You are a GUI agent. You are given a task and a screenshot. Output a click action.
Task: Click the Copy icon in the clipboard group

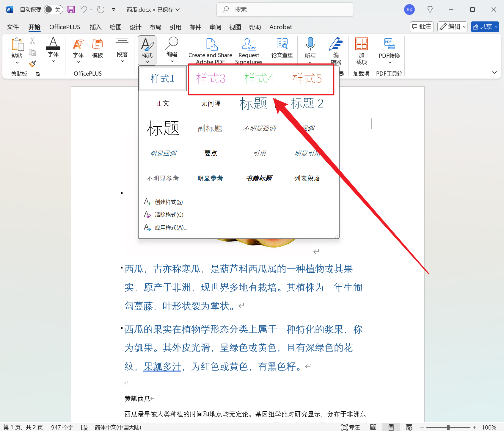point(33,52)
